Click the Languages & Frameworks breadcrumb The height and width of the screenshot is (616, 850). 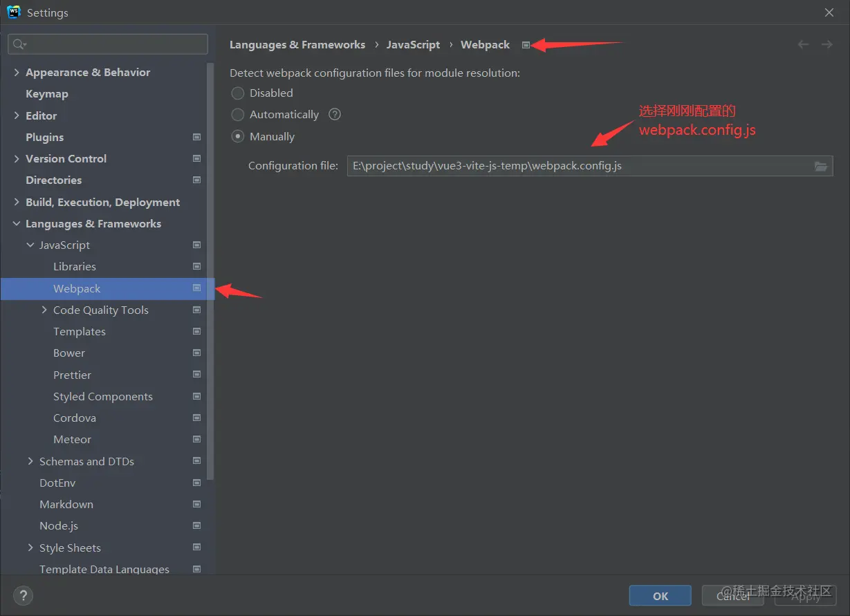coord(297,44)
